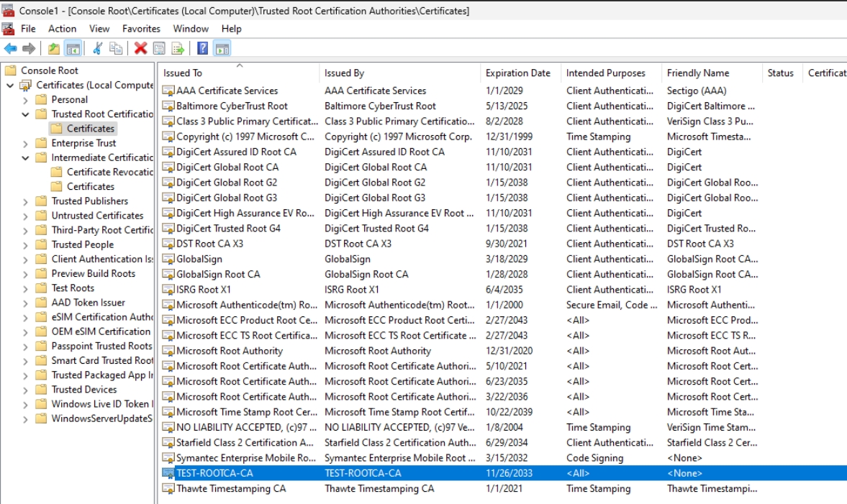Click the folder icon beside Test Roots
Screen dimensions: 847x504
tap(41, 288)
